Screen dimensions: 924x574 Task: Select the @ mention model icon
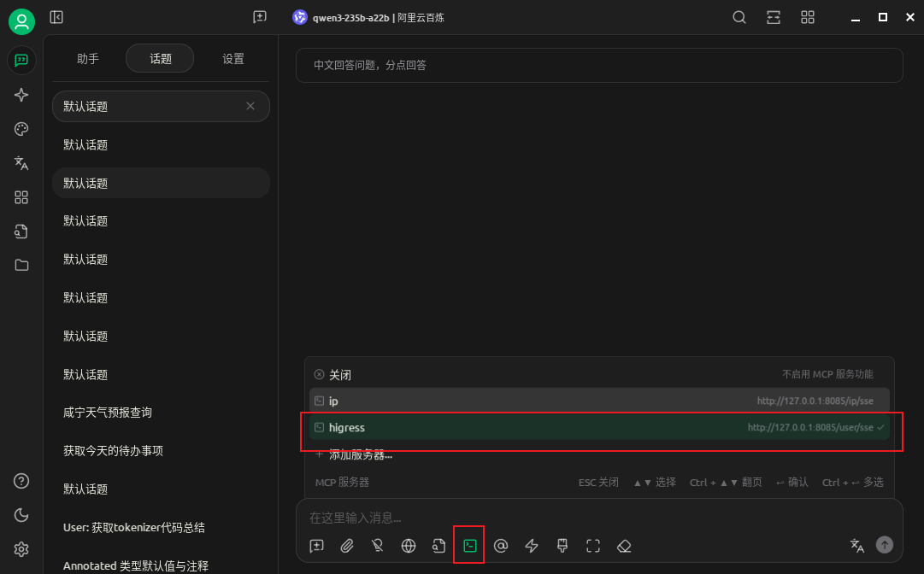[500, 546]
